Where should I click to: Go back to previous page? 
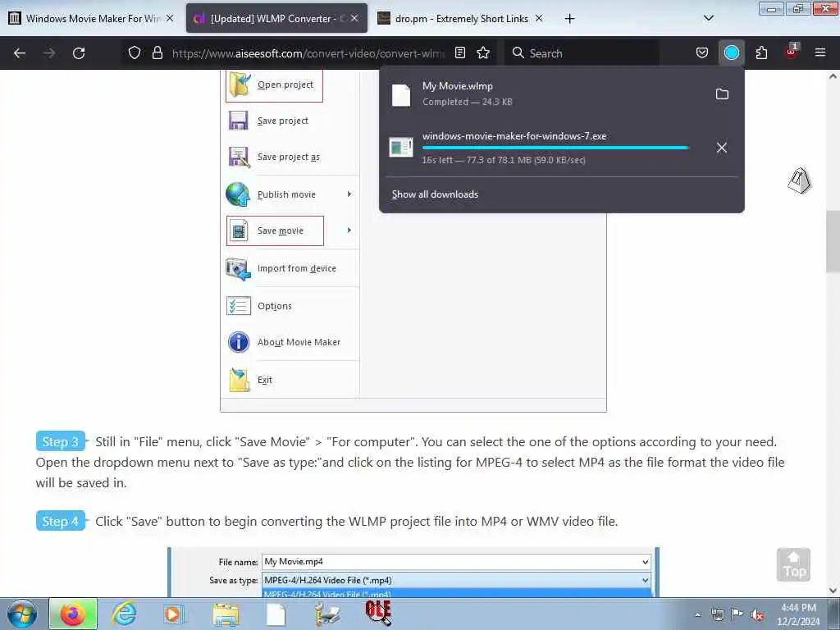pyautogui.click(x=20, y=53)
